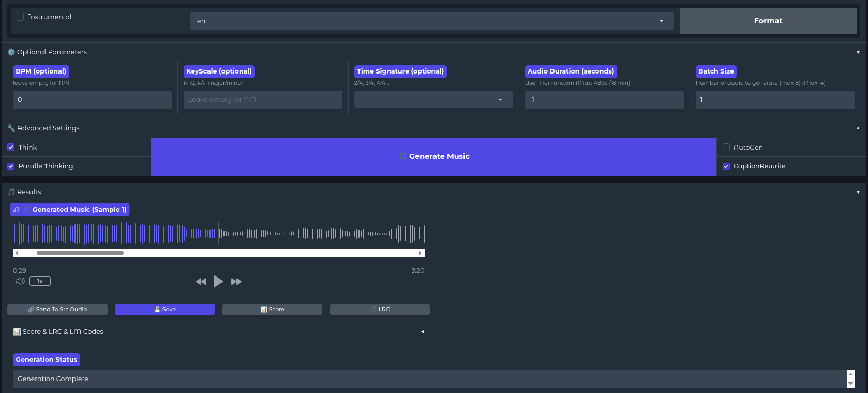Open the language dropdown showing en
Image resolution: width=868 pixels, height=393 pixels.
431,21
